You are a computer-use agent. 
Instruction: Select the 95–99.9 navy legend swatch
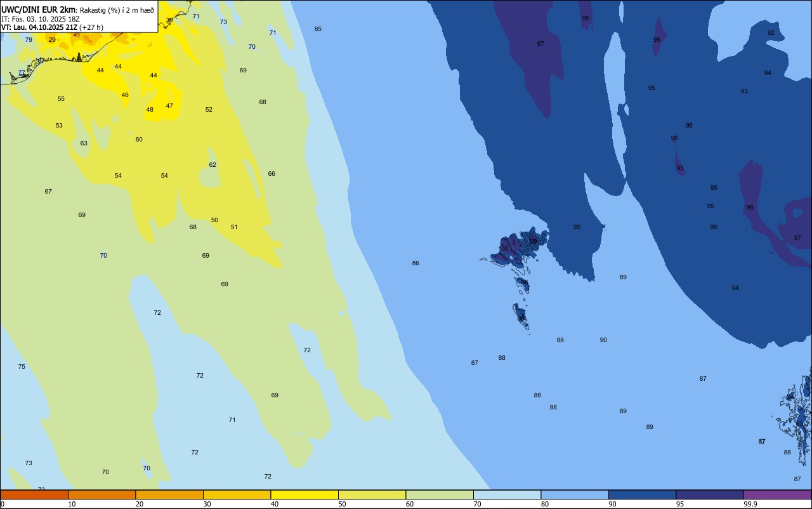710,494
